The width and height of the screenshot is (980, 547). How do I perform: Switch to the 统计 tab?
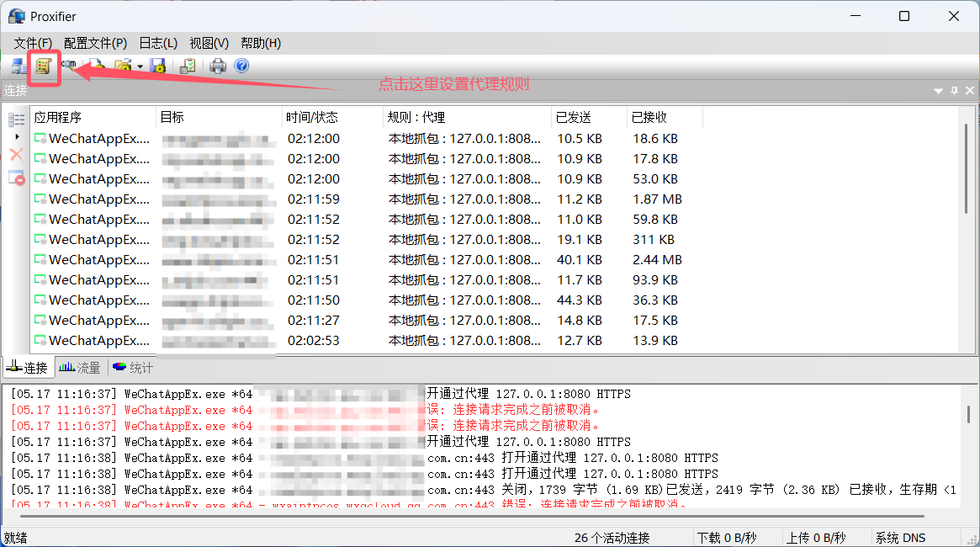point(133,368)
